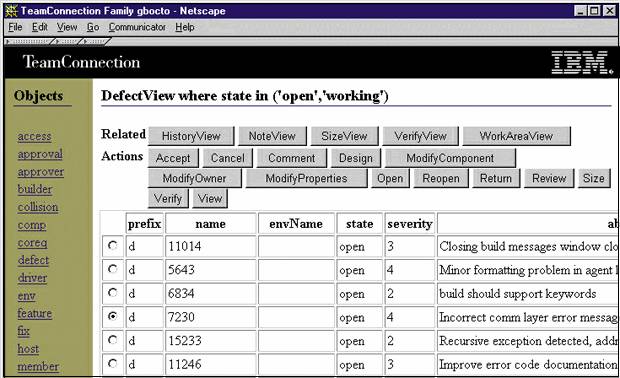Open the approval object link
The width and height of the screenshot is (620, 378).
[x=40, y=154]
